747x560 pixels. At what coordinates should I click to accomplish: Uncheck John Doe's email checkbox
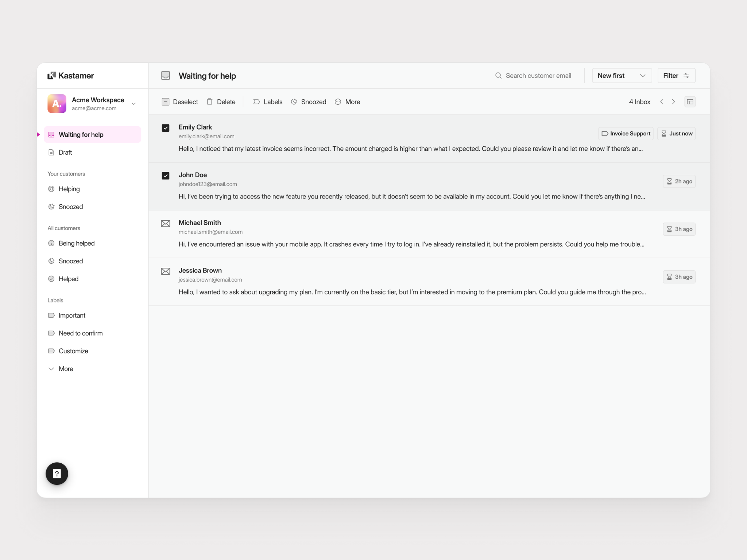pyautogui.click(x=166, y=175)
